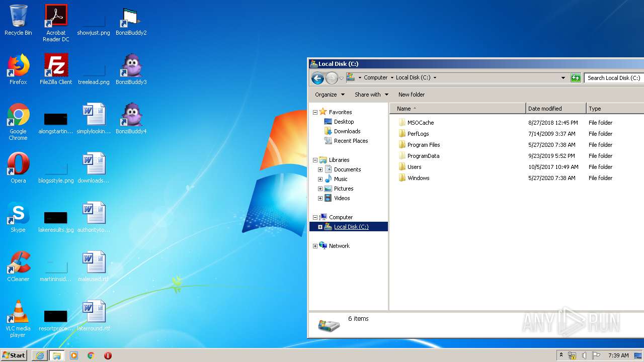Launch Firefox from the desktop

[x=18, y=69]
